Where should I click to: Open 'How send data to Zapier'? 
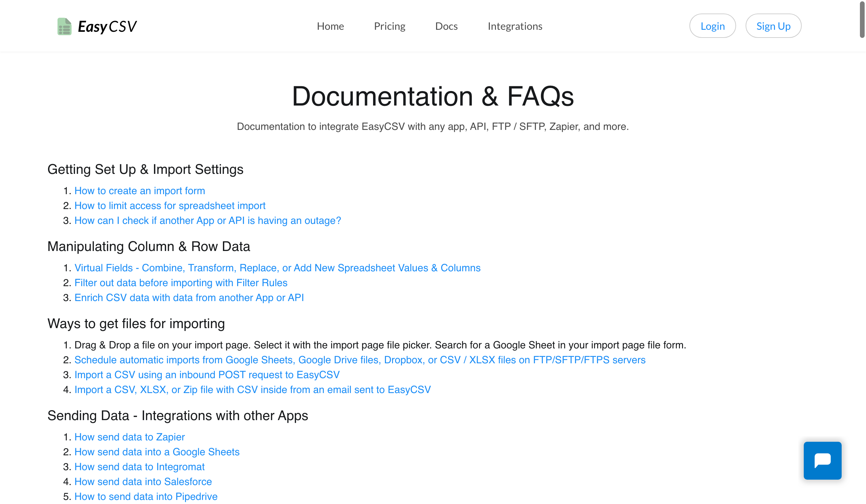(130, 437)
